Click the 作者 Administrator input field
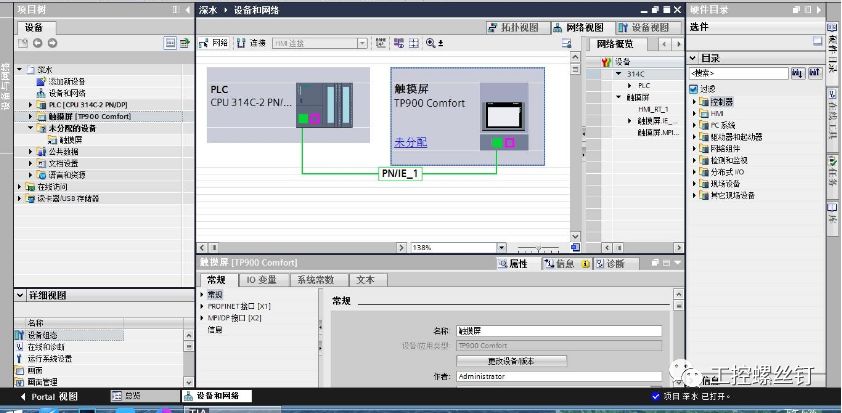Image resolution: width=842 pixels, height=413 pixels. (559, 377)
